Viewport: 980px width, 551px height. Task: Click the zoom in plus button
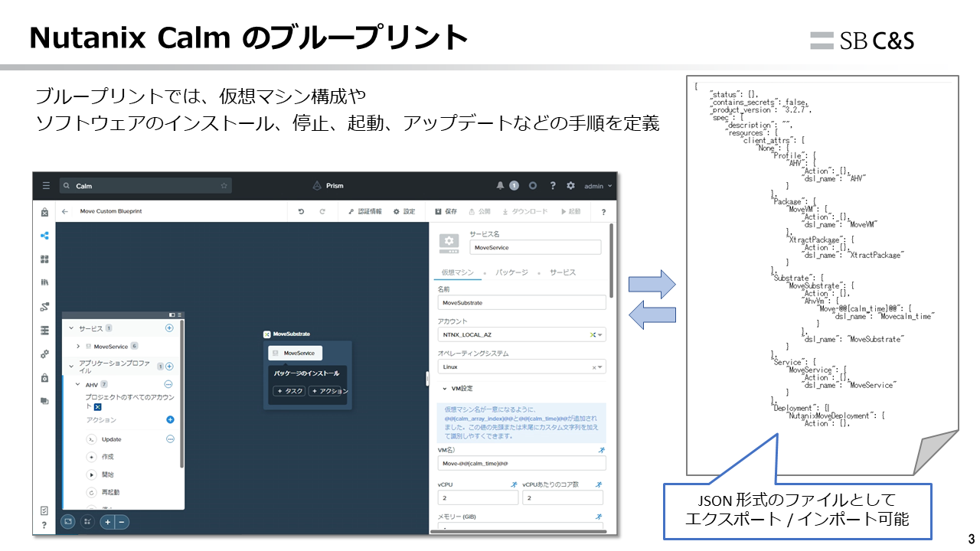108,522
